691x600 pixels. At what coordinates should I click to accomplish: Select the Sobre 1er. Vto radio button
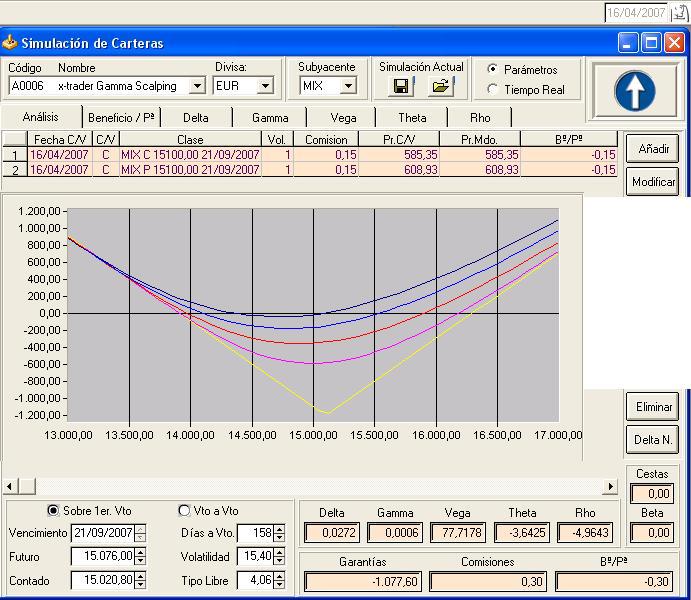click(54, 510)
